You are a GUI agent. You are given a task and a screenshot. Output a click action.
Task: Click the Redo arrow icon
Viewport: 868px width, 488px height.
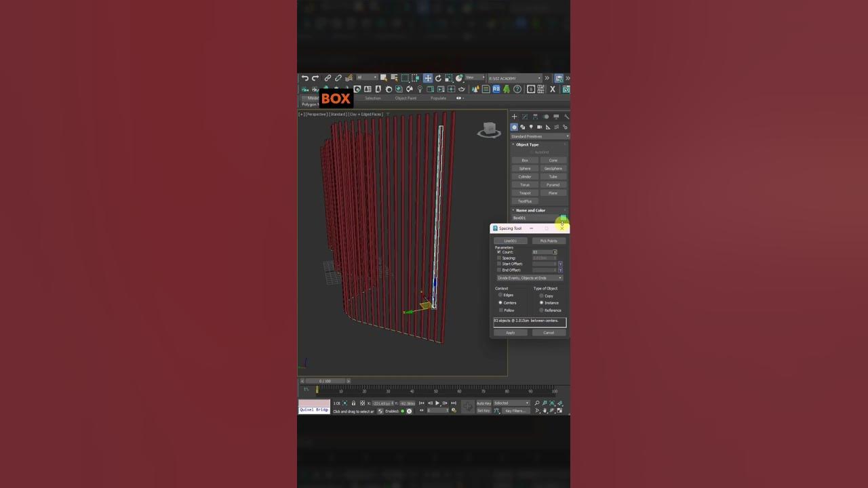[315, 78]
